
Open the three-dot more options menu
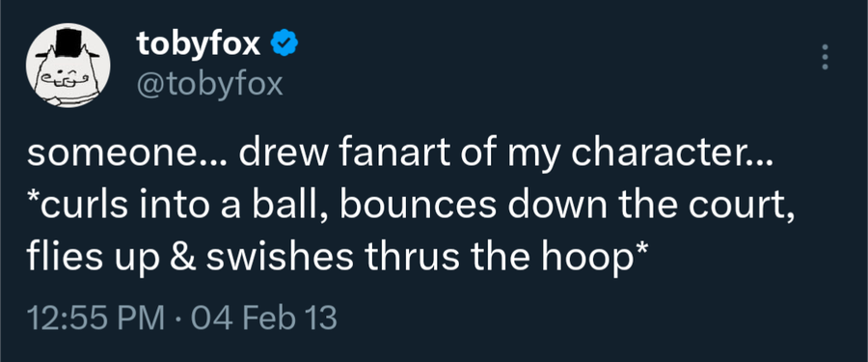click(x=825, y=57)
